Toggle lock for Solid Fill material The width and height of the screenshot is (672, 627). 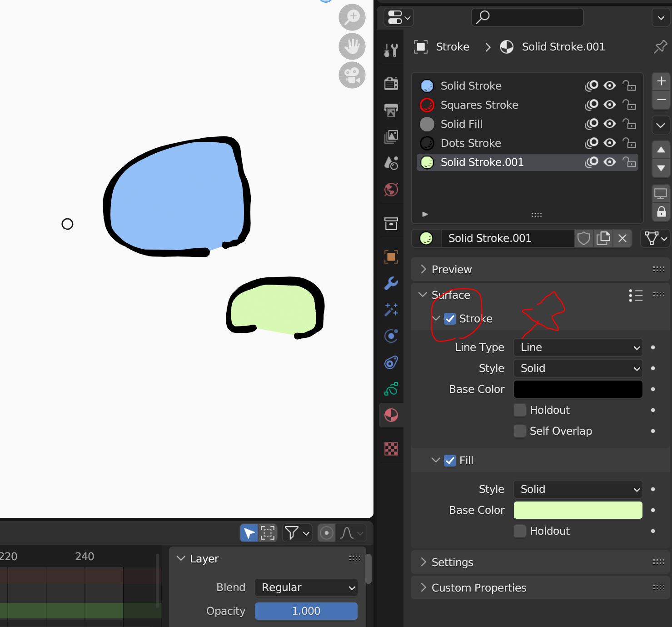point(629,124)
